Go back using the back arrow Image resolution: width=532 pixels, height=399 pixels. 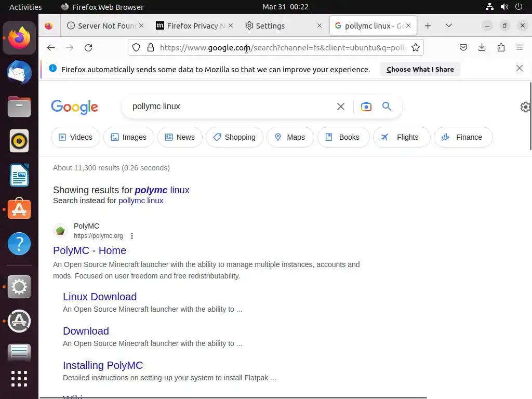[x=51, y=47]
